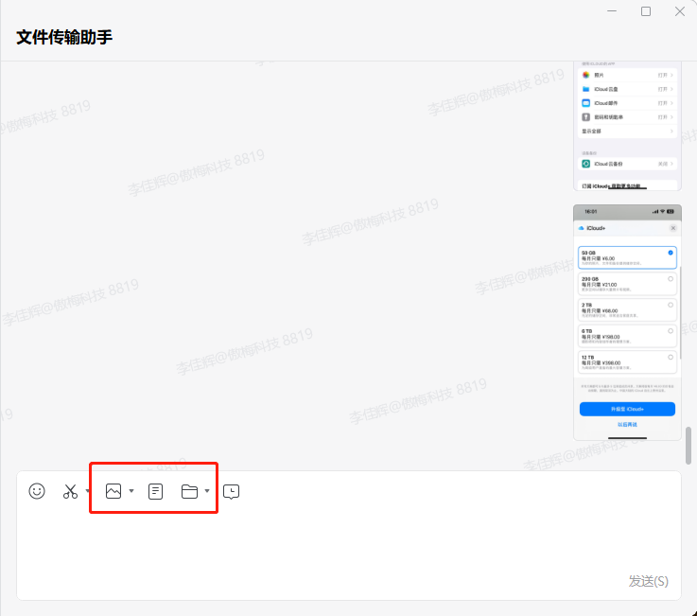
Task: Open the emoji picker smiley icon
Action: [x=37, y=491]
